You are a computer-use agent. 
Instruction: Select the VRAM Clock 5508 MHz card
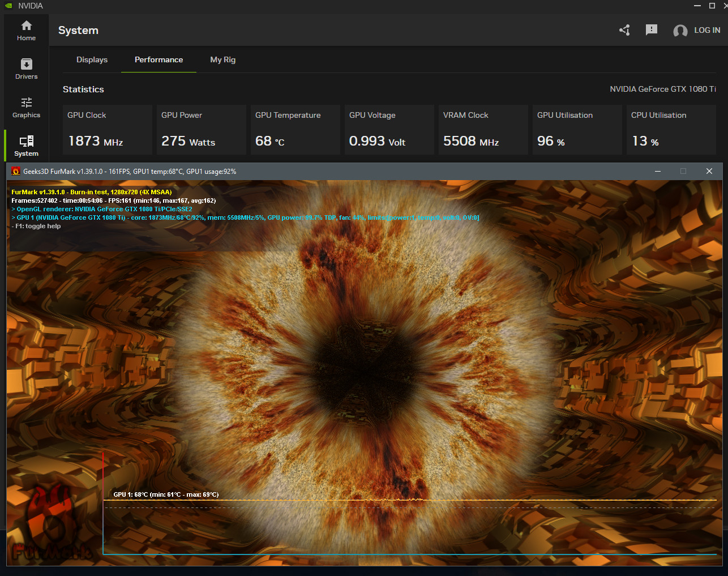(x=483, y=130)
